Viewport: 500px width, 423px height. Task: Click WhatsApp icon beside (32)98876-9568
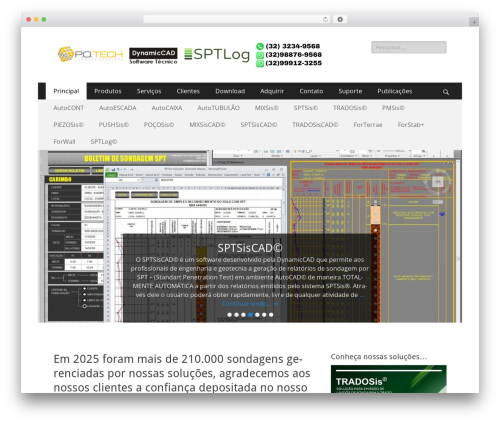260,55
